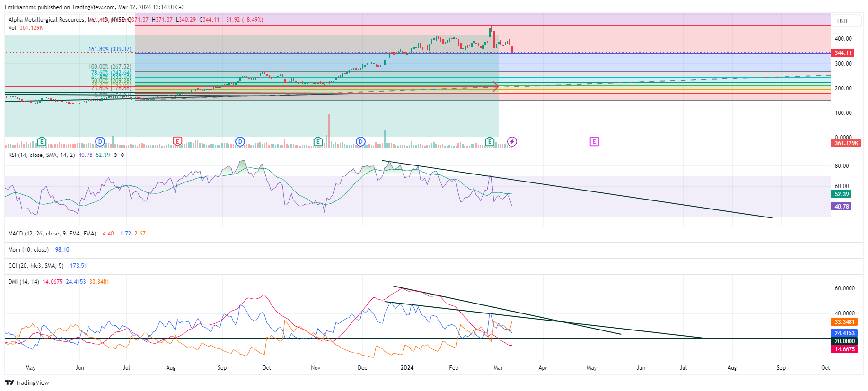Click the 100.00 price axis tick
Viewport: 868px width, 391px height.
click(843, 113)
